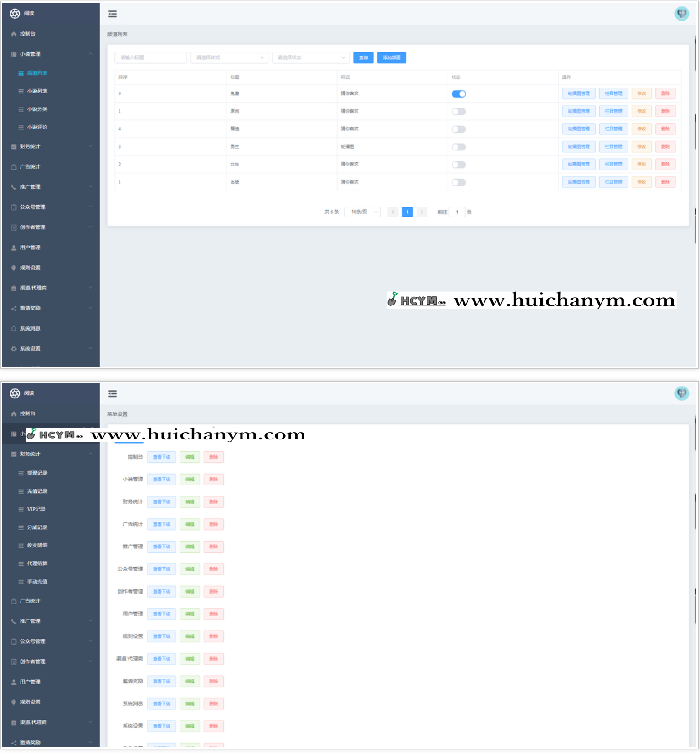Click the user avatar above the 菜单设置 page

(x=681, y=393)
